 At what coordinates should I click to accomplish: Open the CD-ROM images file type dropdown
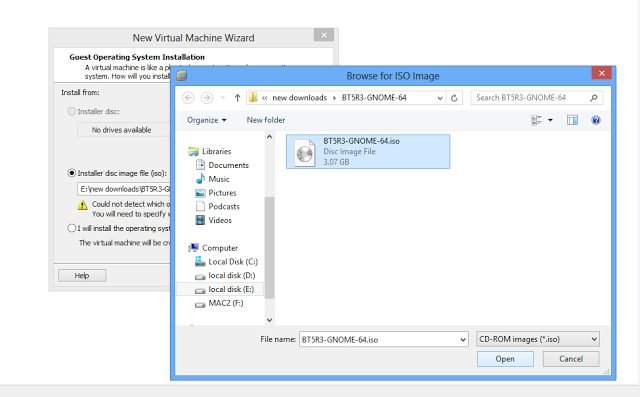click(x=538, y=339)
